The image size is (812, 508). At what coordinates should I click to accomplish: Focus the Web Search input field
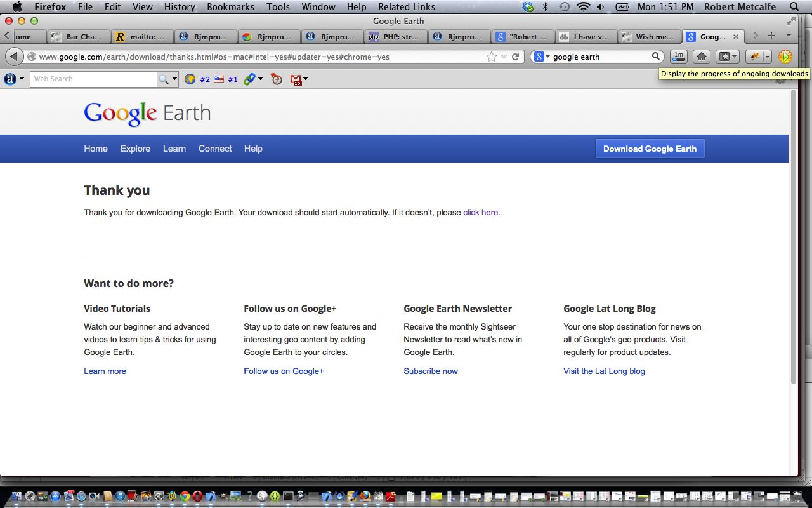tap(93, 79)
